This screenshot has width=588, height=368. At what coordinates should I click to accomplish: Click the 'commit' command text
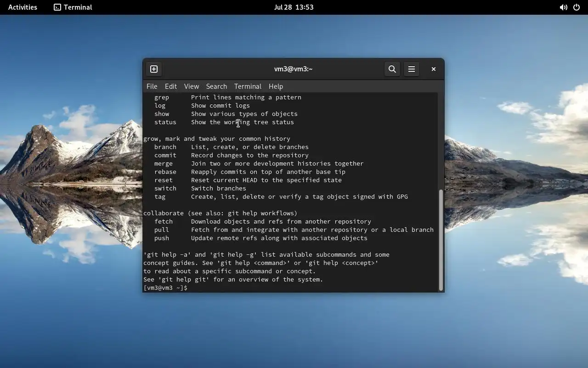165,155
